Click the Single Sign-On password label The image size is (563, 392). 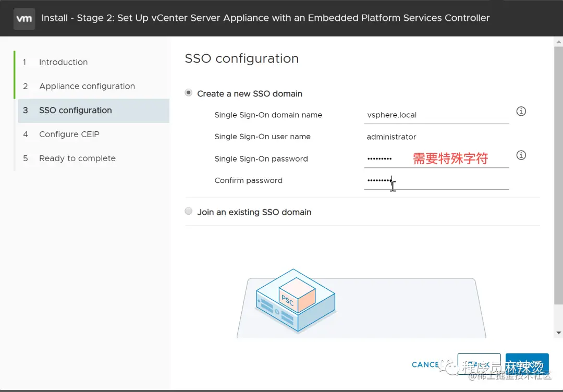(x=261, y=158)
